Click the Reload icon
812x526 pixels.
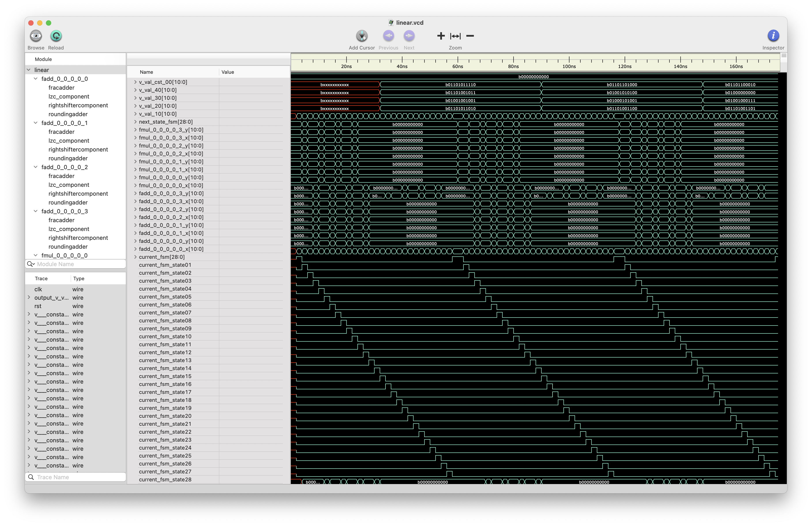[56, 36]
